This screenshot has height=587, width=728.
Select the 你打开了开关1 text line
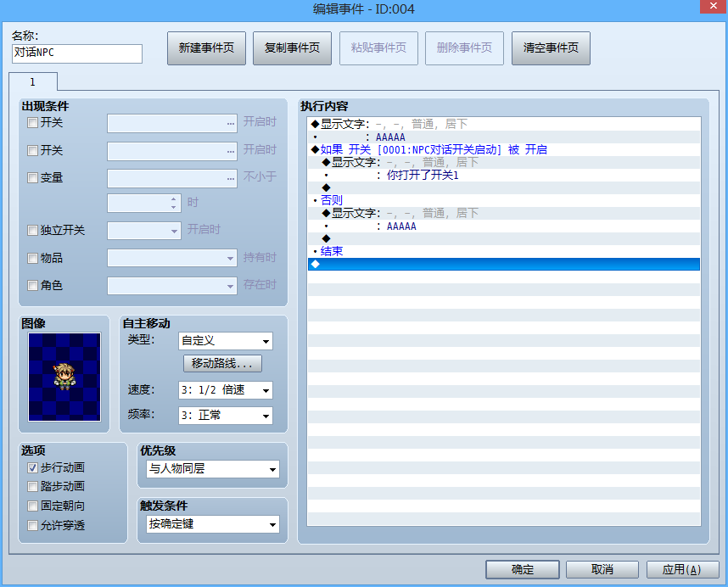[504, 175]
